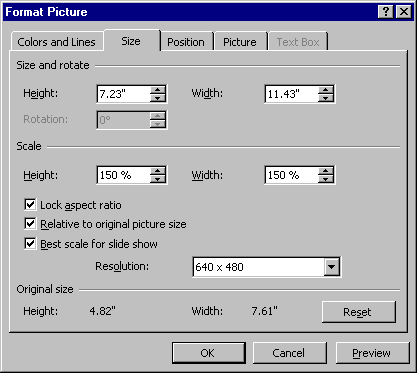Increase Scale Height percent spinner up
Image resolution: width=417 pixels, height=373 pixels.
(158, 171)
